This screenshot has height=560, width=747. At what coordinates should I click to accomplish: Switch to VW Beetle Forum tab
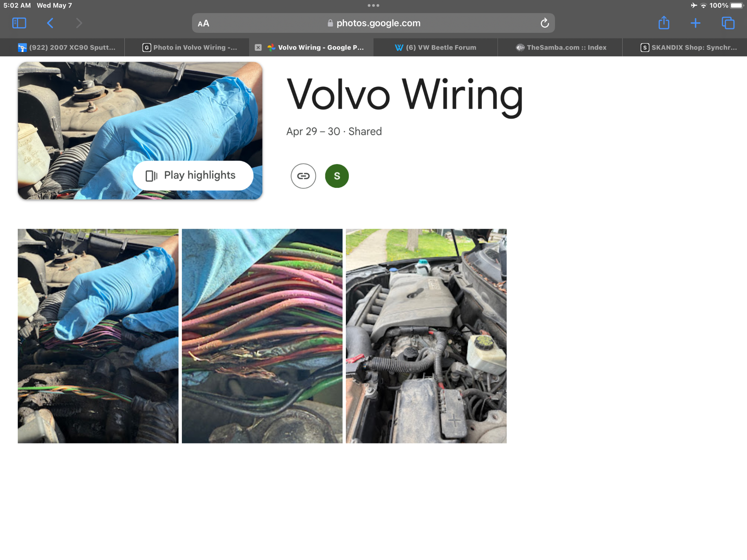(x=436, y=47)
